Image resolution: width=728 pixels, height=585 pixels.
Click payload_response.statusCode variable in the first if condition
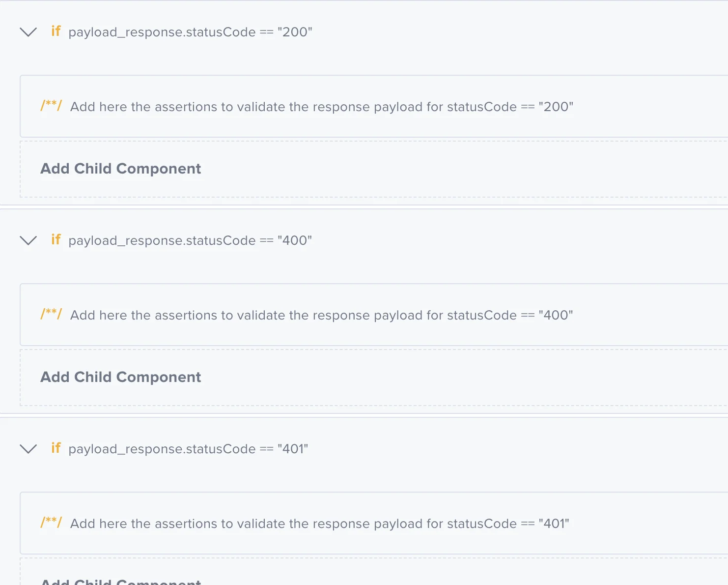click(x=162, y=32)
